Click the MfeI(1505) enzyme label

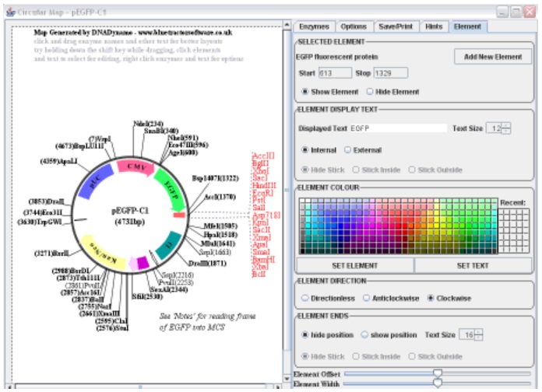[x=220, y=226]
